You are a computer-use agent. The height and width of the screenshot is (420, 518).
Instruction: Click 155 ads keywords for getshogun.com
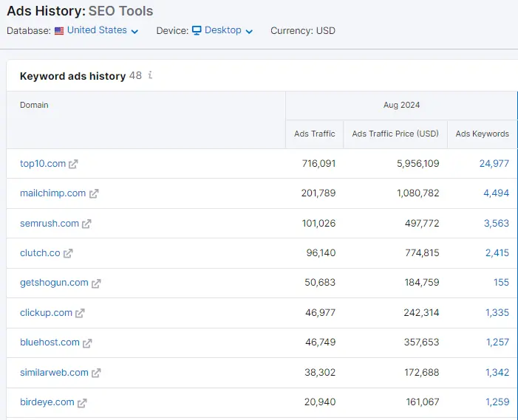501,283
